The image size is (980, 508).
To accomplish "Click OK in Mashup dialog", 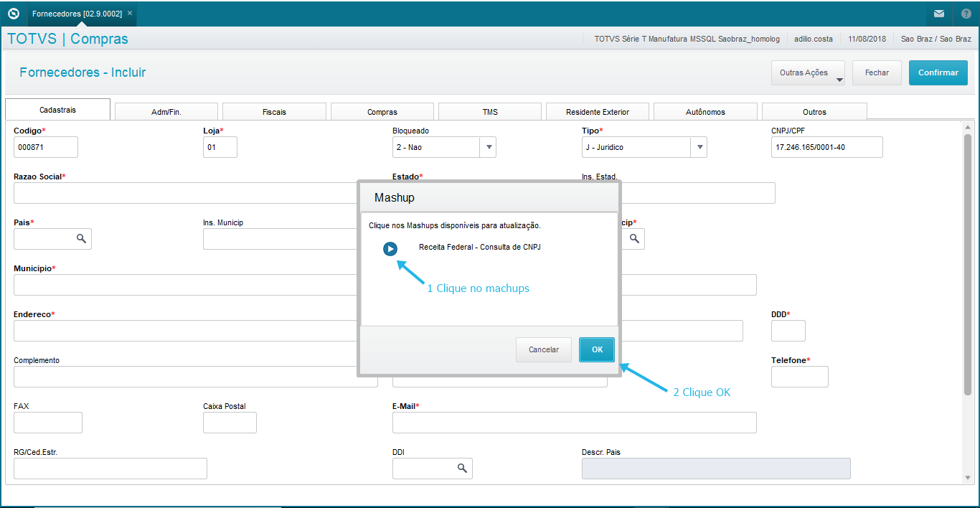I will 597,349.
